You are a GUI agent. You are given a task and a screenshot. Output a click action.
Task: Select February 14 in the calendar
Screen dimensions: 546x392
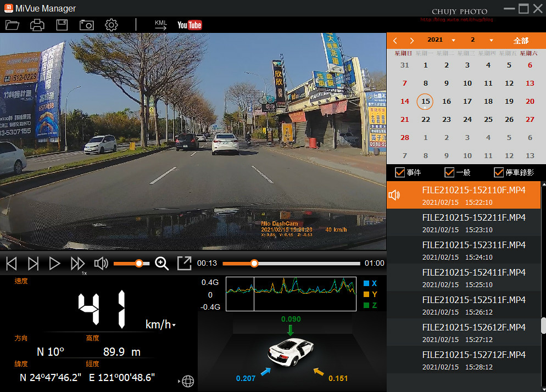(x=404, y=102)
